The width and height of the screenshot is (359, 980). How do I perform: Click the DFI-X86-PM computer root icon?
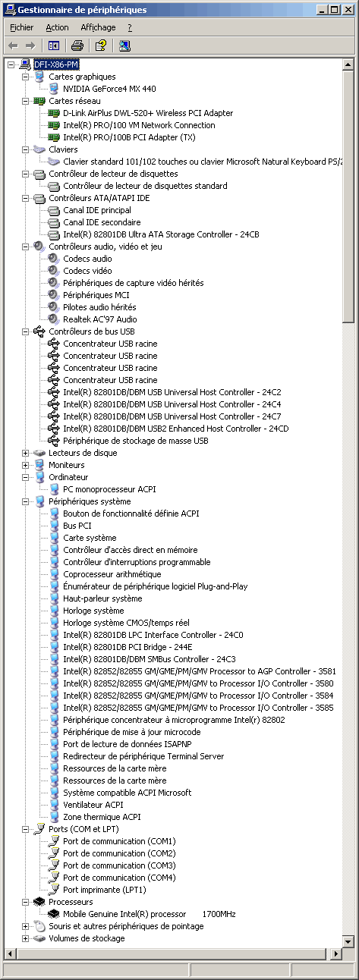(x=25, y=64)
